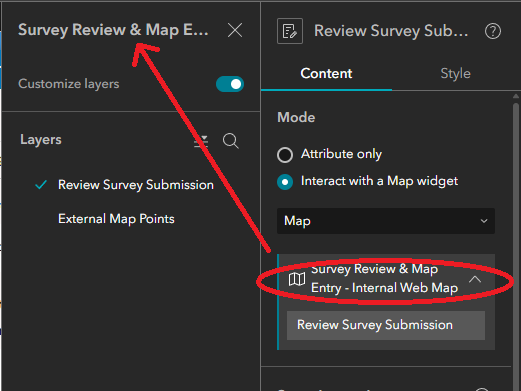521x391 pixels.
Task: Open the help question mark icon
Action: pos(493,31)
